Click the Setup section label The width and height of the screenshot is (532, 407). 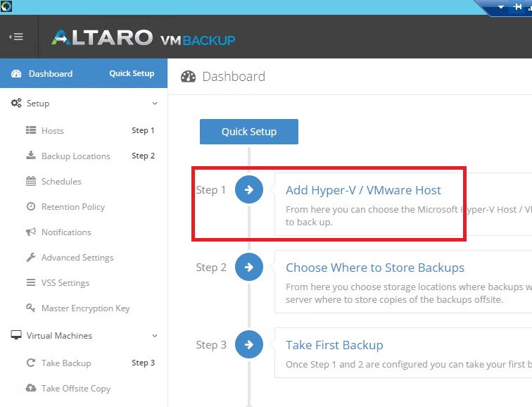(x=38, y=104)
